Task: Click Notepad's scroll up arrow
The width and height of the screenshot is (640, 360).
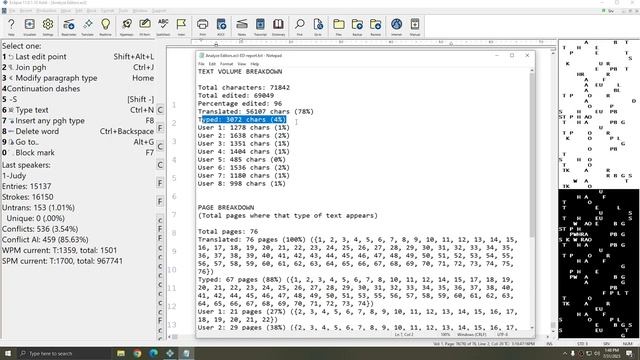Action: coord(531,71)
